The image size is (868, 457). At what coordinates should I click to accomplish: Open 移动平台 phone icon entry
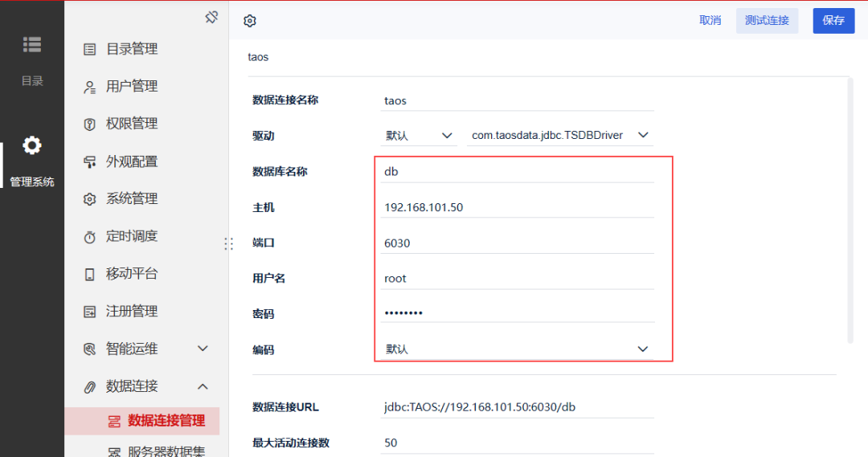pyautogui.click(x=121, y=274)
